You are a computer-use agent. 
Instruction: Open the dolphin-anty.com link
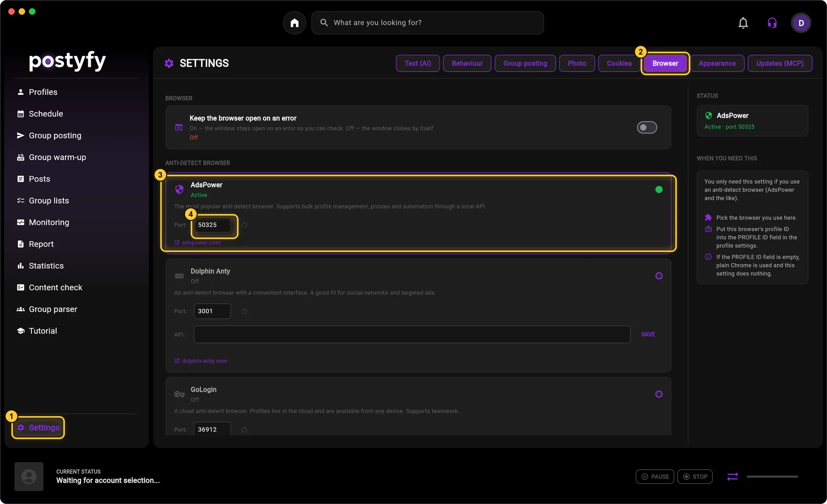pos(201,361)
